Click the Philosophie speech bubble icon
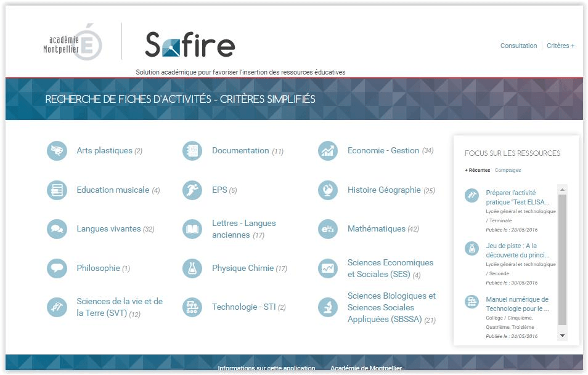This screenshot has height=375, width=588. click(57, 268)
